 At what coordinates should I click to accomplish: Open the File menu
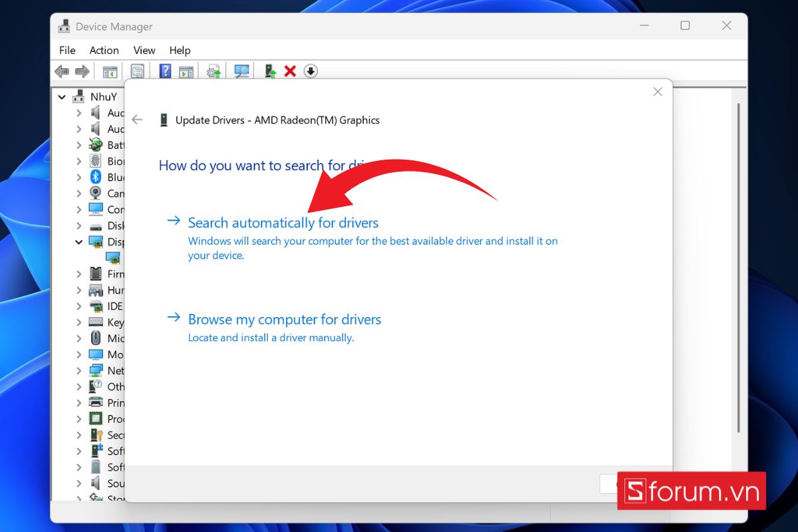pos(67,50)
